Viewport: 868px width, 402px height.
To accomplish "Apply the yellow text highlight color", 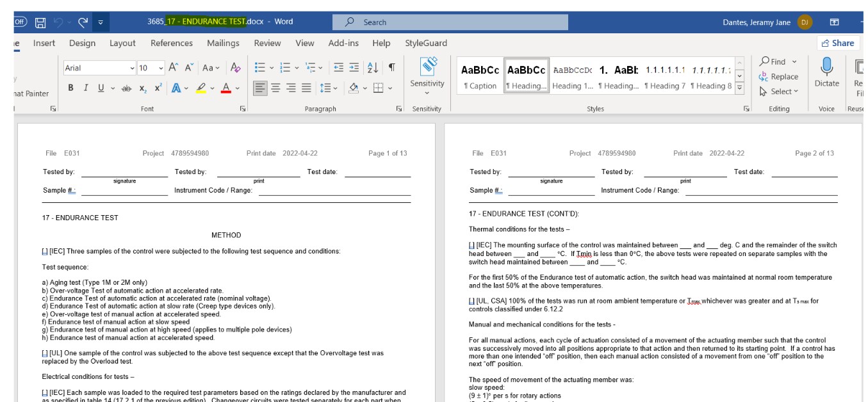I will [x=201, y=88].
